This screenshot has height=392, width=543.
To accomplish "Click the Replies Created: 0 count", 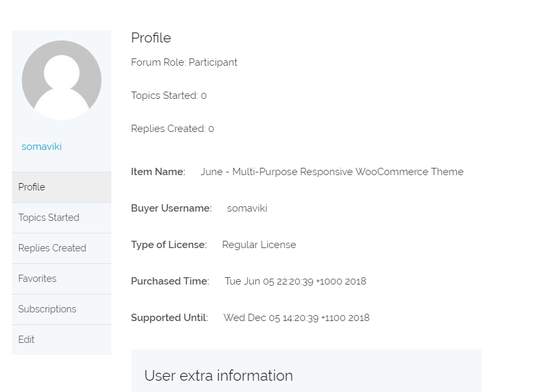I will 172,129.
